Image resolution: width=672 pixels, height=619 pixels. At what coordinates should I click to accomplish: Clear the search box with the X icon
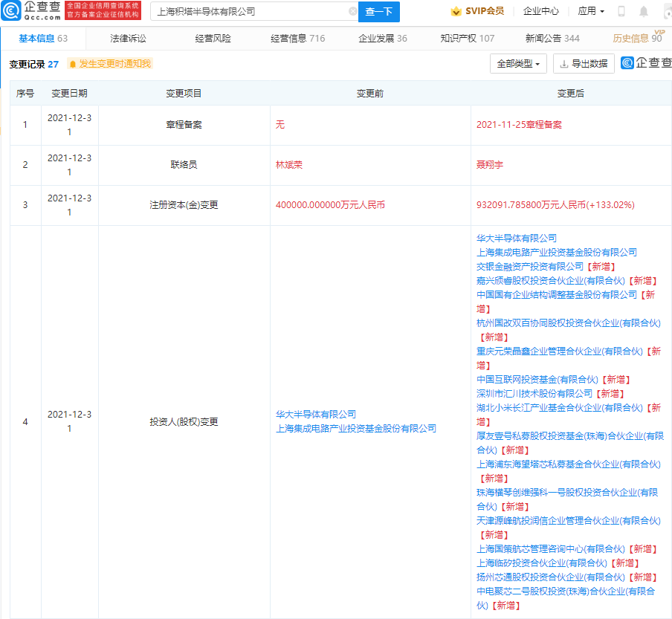point(353,12)
